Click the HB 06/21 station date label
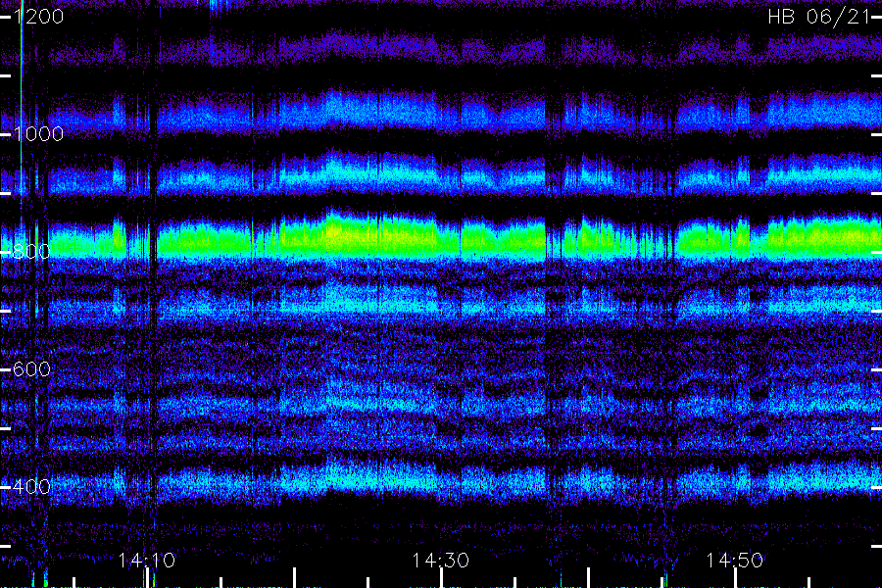 click(x=819, y=17)
